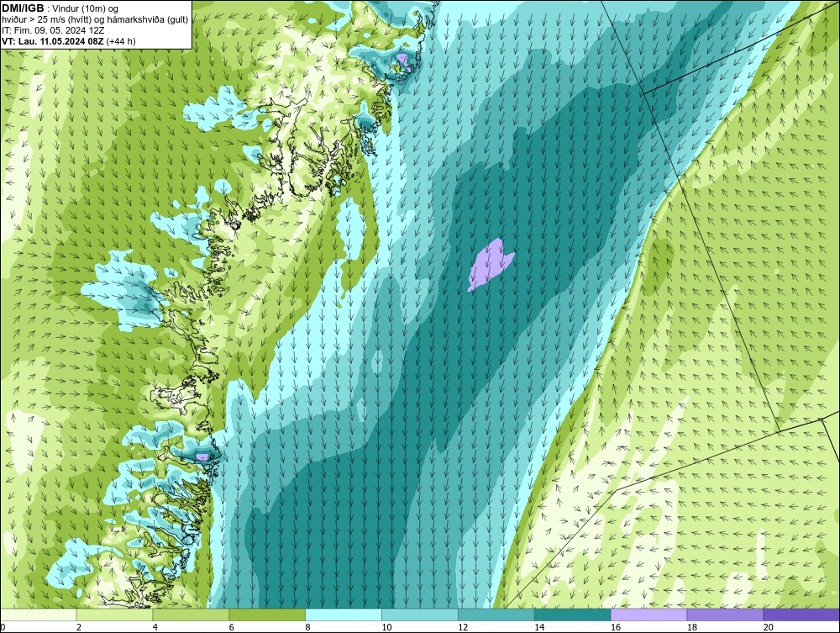Click the 'hviður > 25 m/s' legend line
Image resolution: width=840 pixels, height=633 pixels.
(95, 20)
